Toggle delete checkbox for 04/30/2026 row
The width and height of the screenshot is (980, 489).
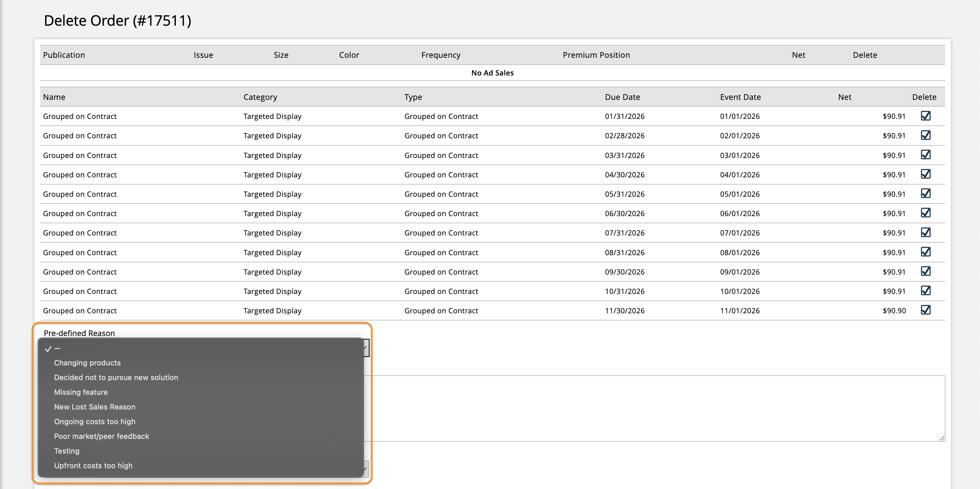[x=925, y=174]
